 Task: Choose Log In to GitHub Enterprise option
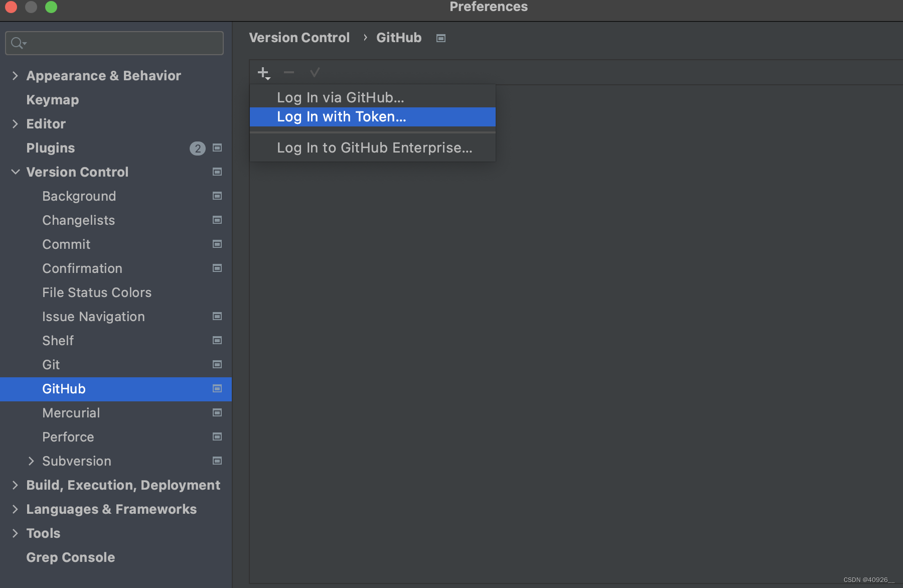click(x=372, y=148)
